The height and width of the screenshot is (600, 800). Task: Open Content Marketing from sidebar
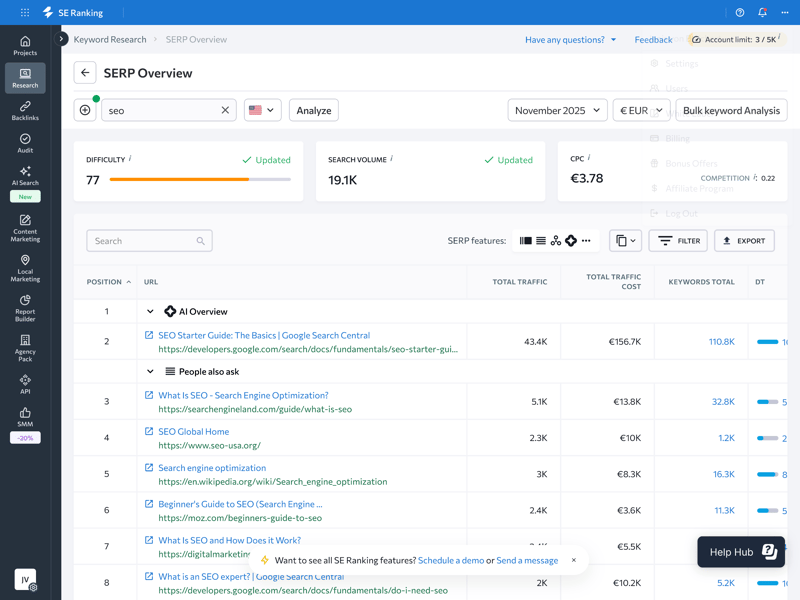tap(25, 228)
